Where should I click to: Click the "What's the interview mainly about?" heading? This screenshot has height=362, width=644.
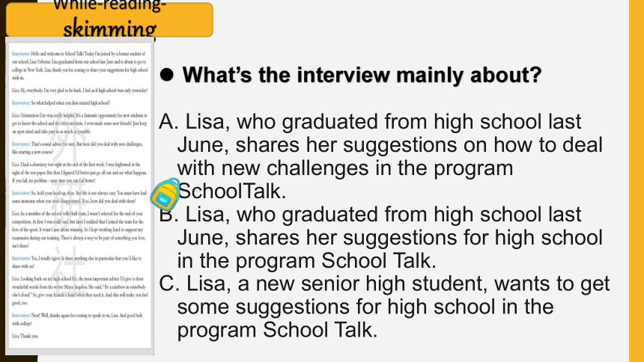click(x=362, y=75)
